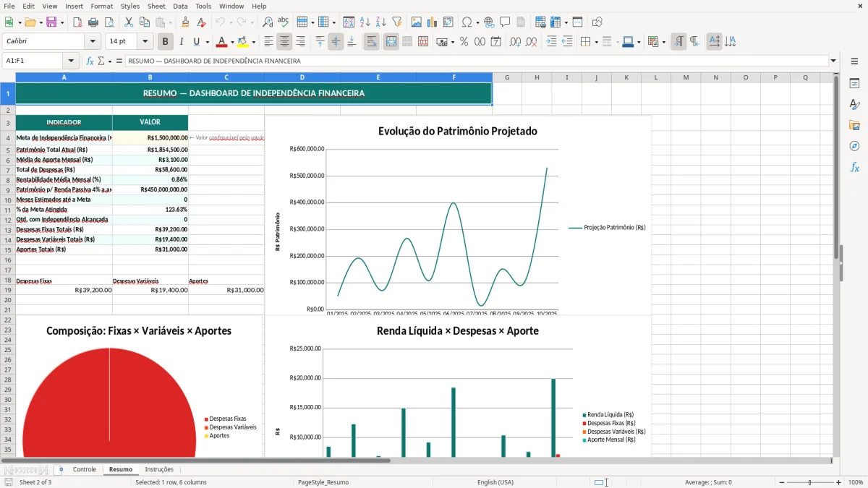Open the Export as PDF tool

79,22
